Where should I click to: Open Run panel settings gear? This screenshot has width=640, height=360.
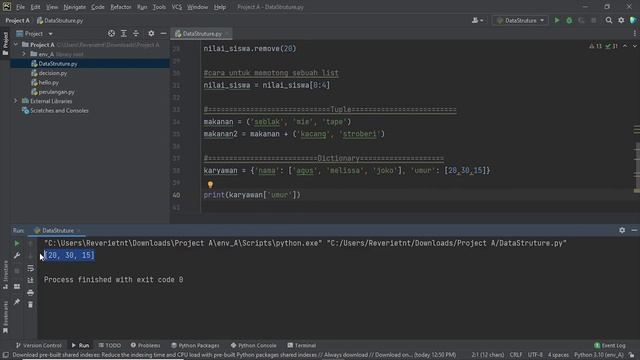(x=622, y=230)
